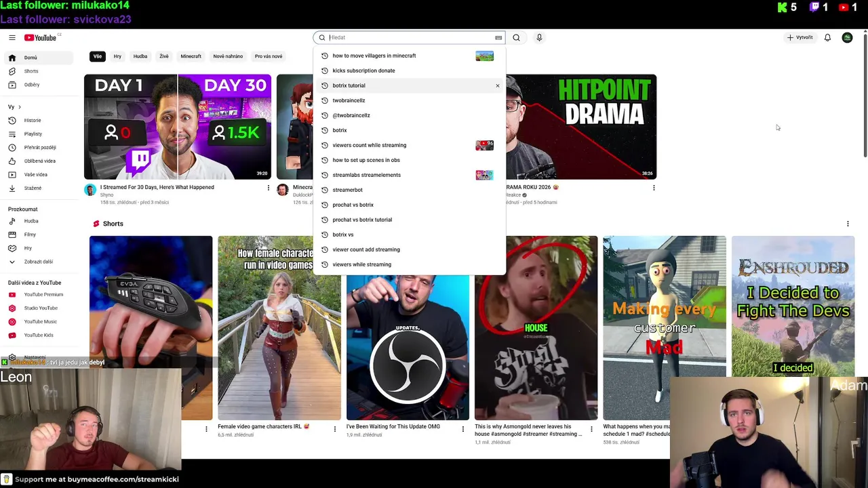
Task: Select the Hry filter chip
Action: point(117,56)
